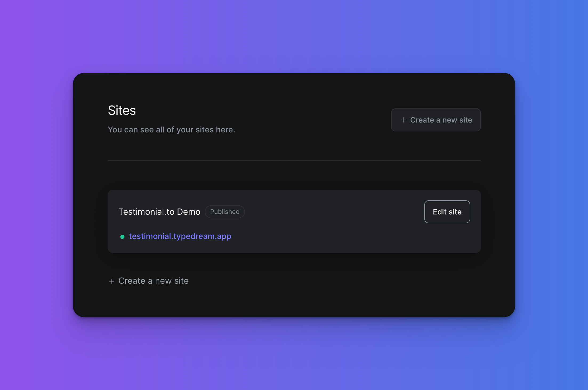Click 'new site' text in top-right button
The width and height of the screenshot is (588, 390).
[457, 120]
